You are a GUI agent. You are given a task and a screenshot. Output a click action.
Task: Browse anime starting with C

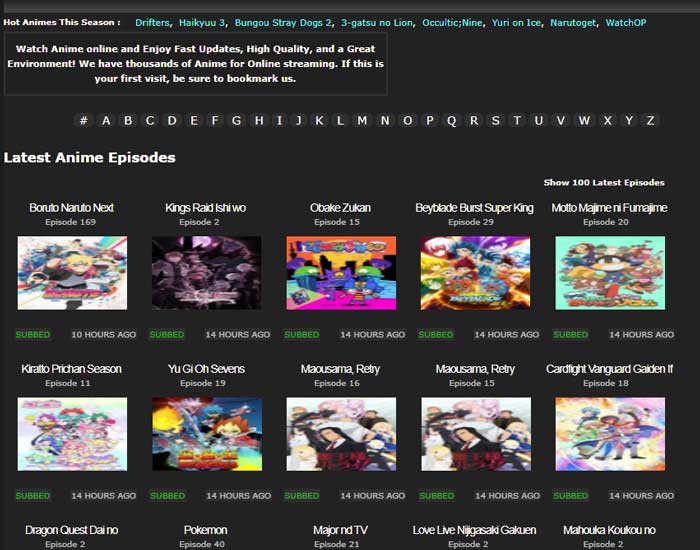[x=150, y=120]
